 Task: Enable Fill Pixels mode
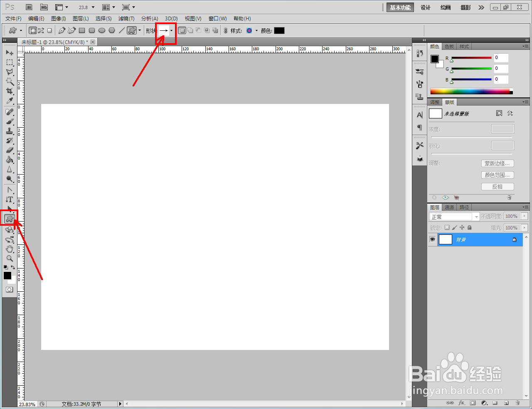click(x=49, y=30)
